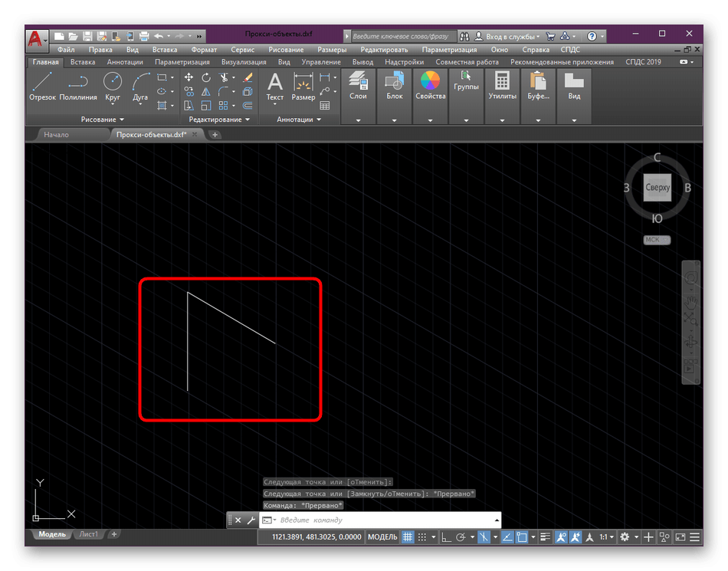The height and width of the screenshot is (571, 728).
Task: Expand the Аннотации panel dropdown
Action: pyautogui.click(x=299, y=120)
